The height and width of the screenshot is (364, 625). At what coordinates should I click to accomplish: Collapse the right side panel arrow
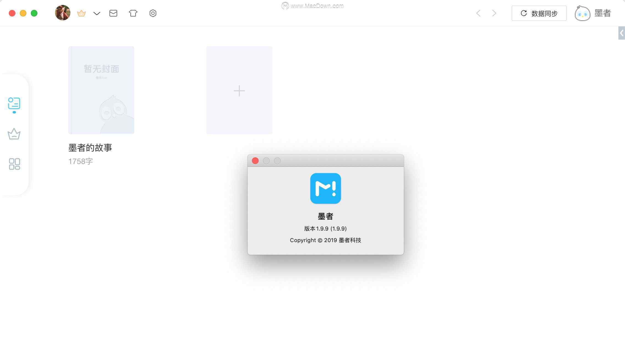pos(622,33)
